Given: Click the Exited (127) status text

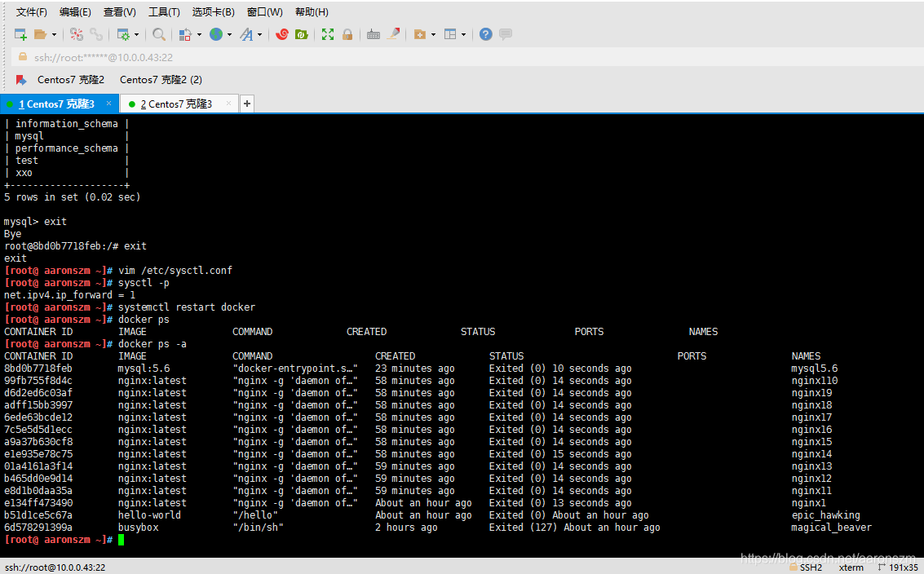Looking at the screenshot, I should 523,528.
